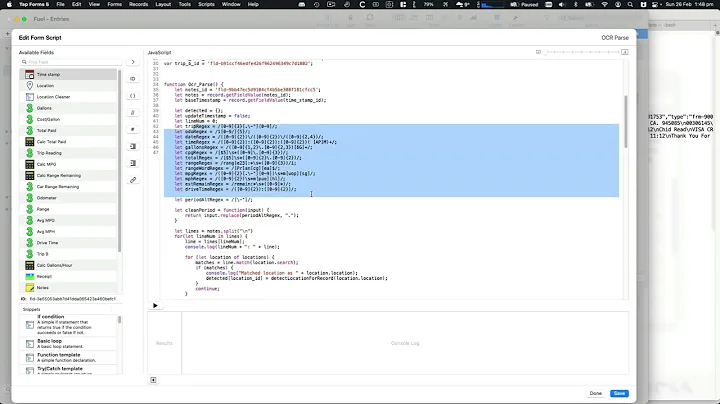This screenshot has width=720, height=404.
Task: Open the Layout menu
Action: point(163,4)
